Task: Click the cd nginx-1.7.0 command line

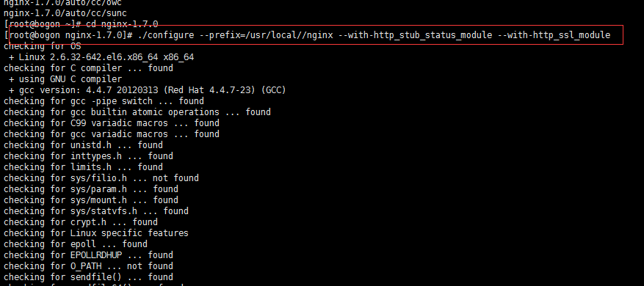Action: [x=81, y=24]
